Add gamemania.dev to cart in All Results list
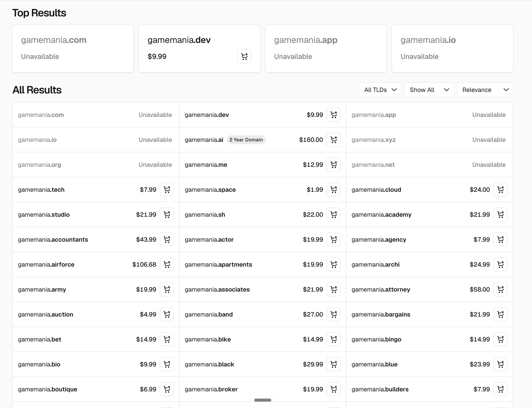Viewport: 532px width, 408px height. (x=333, y=115)
